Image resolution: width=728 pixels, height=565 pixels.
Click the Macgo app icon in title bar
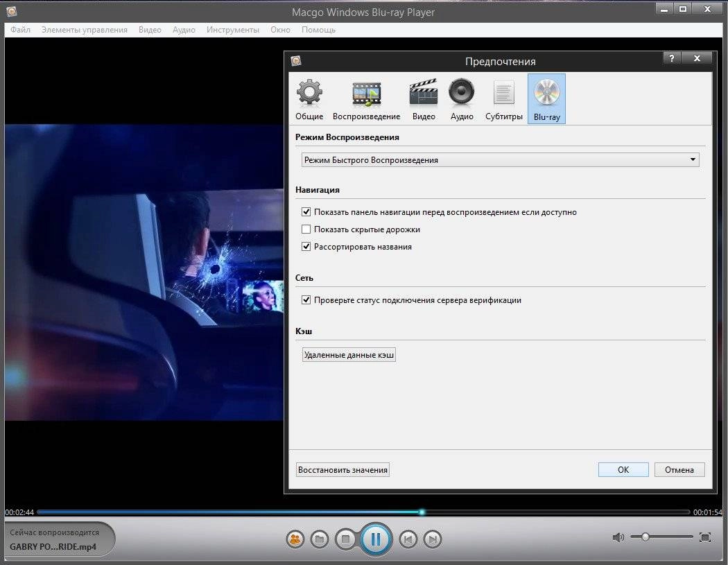click(12, 11)
